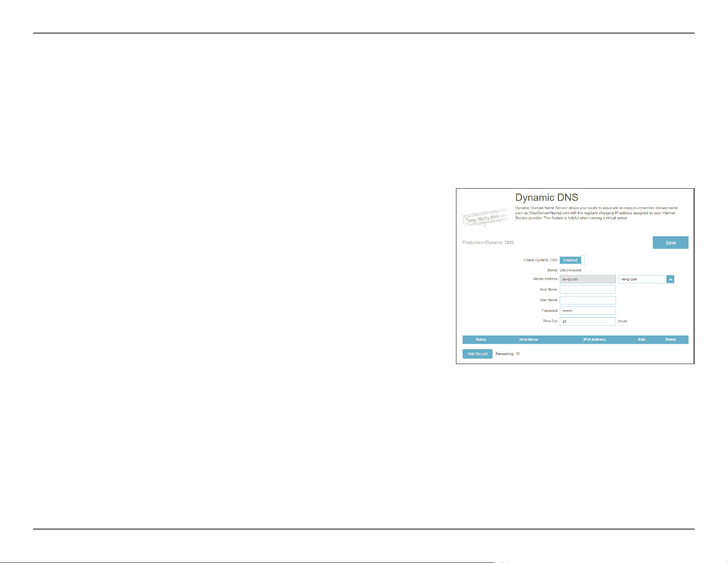Toggle the Enable Dynamic DNS switch

(572, 260)
